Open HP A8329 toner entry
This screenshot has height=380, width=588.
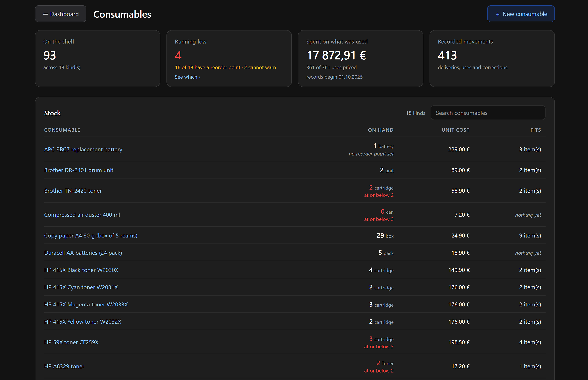64,366
